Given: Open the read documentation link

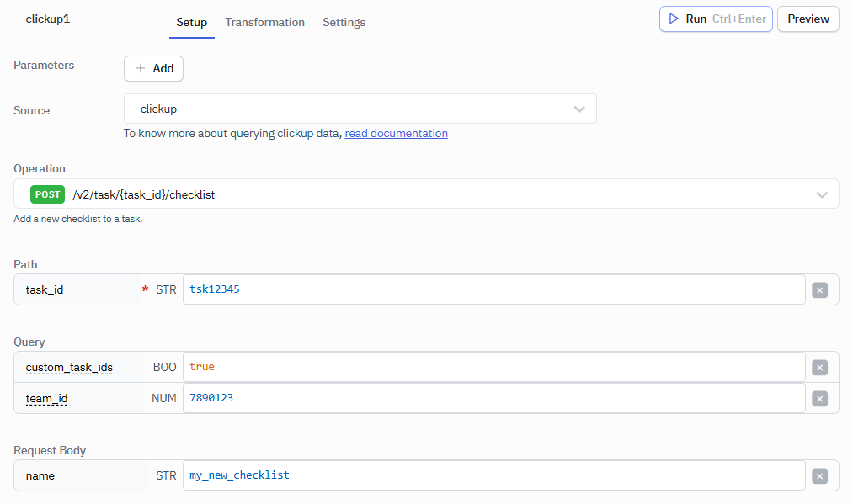Looking at the screenshot, I should (x=396, y=133).
